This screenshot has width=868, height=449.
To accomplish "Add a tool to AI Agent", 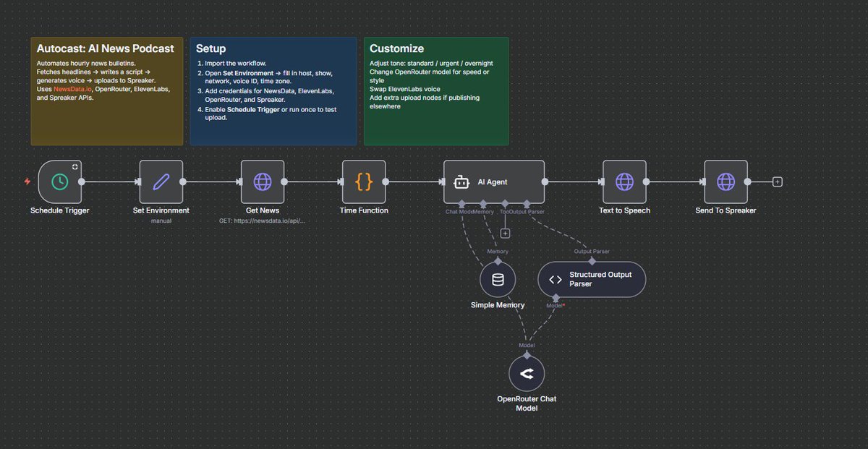I will [505, 233].
